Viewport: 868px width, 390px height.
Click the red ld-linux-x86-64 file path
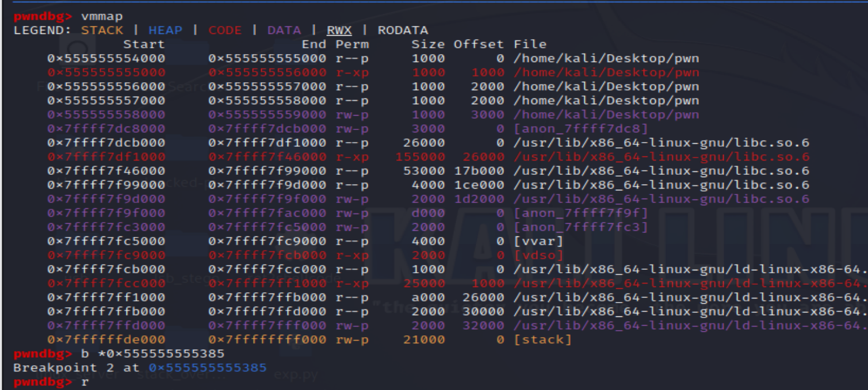(x=690, y=284)
